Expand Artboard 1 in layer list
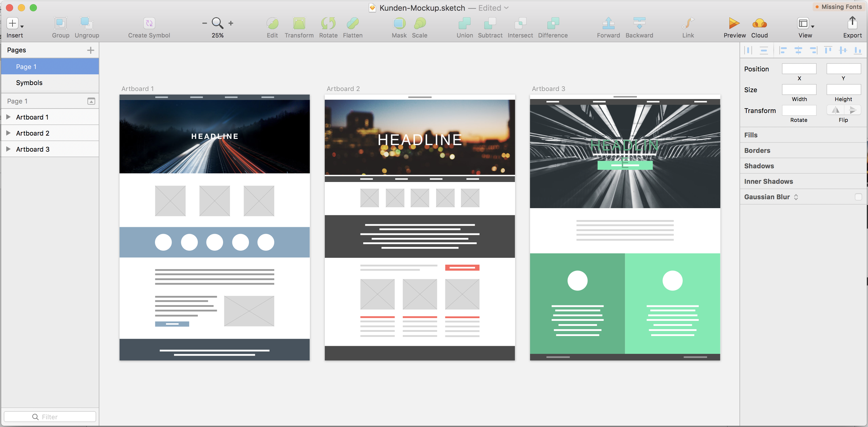This screenshot has width=868, height=427. click(x=8, y=117)
